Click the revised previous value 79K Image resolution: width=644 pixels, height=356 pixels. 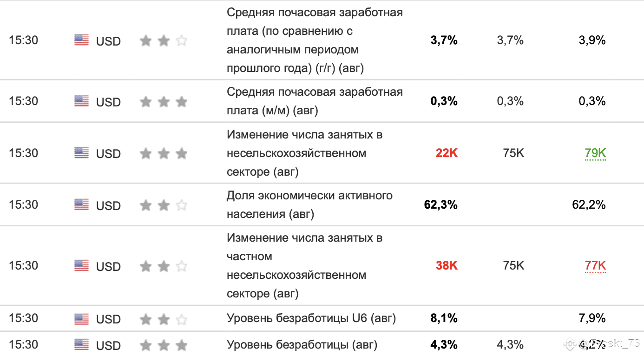[x=595, y=153]
